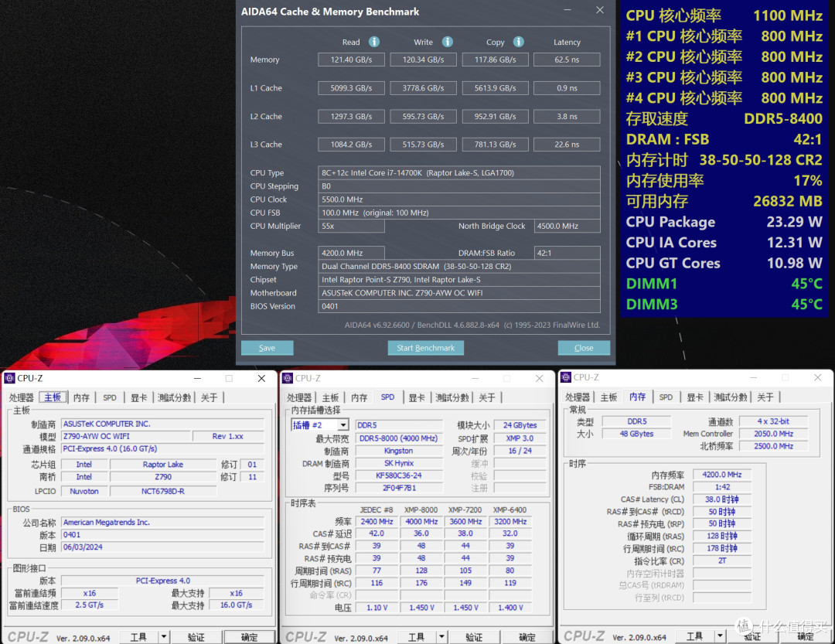Open the memory slot #2 dropdown
The width and height of the screenshot is (835, 644).
click(x=343, y=425)
